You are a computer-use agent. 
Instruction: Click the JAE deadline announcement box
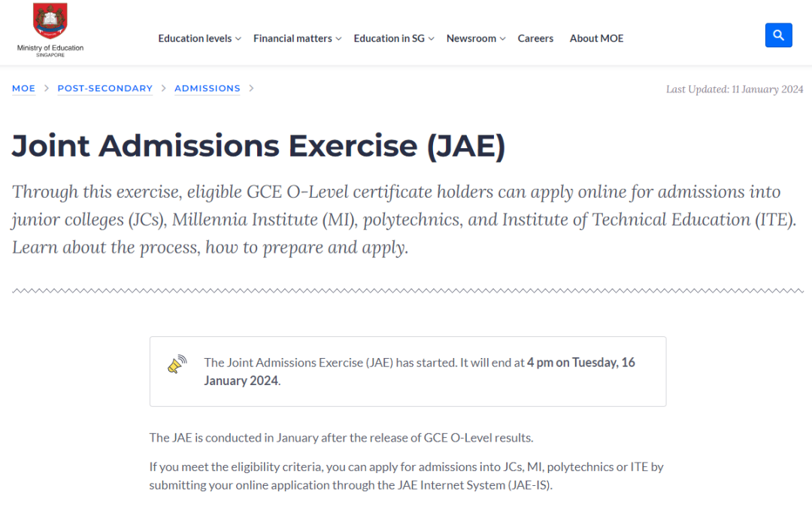pyautogui.click(x=408, y=372)
